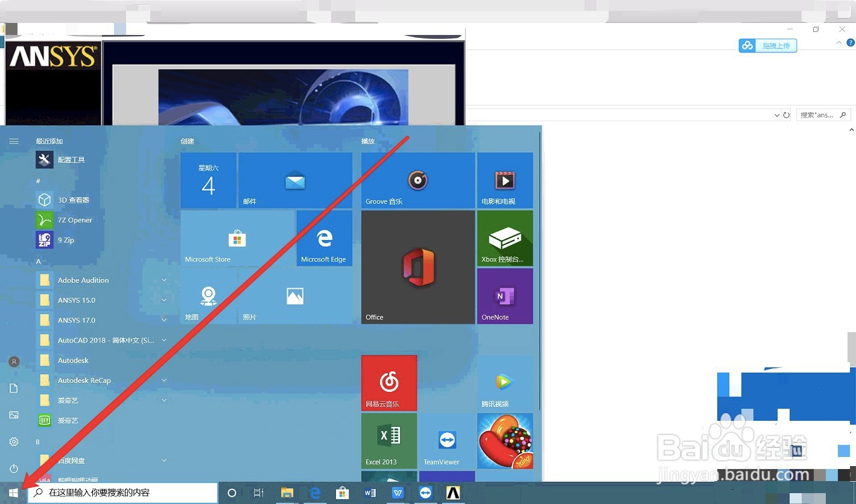Image resolution: width=856 pixels, height=504 pixels.
Task: Click the taskbar search input box
Action: point(122,493)
